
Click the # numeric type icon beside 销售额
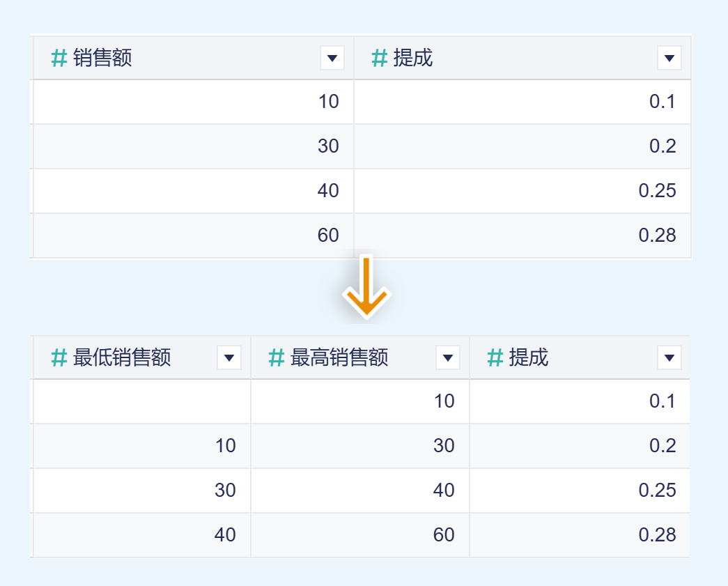pos(59,58)
